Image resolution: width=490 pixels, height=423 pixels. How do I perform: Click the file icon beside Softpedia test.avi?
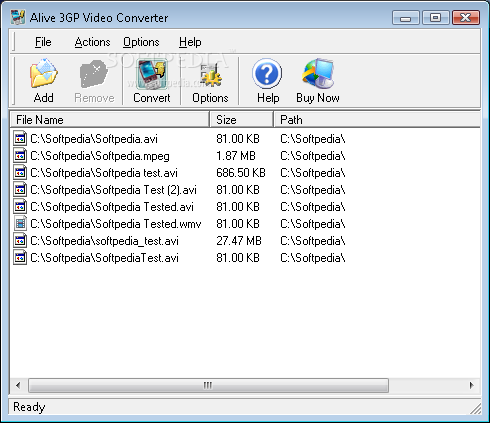pyautogui.click(x=20, y=172)
